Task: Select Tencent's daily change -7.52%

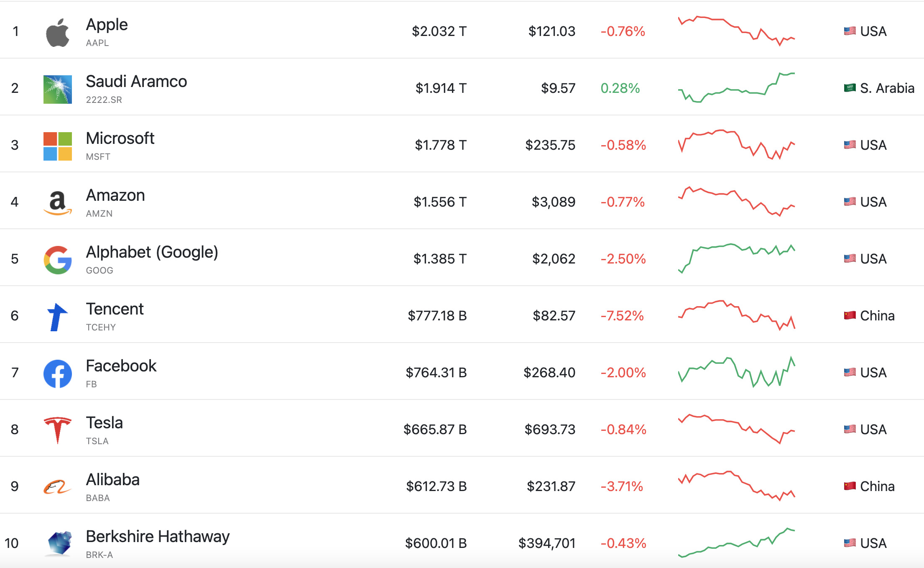Action: (x=622, y=316)
